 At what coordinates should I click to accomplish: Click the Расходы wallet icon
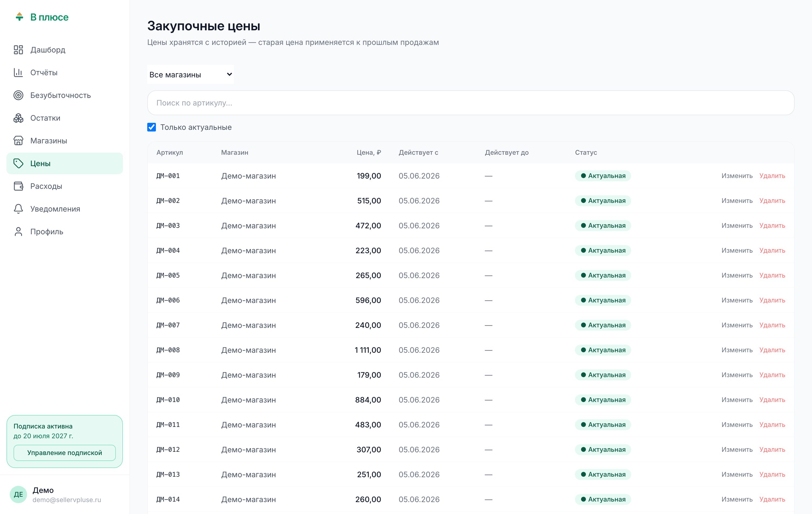click(18, 186)
